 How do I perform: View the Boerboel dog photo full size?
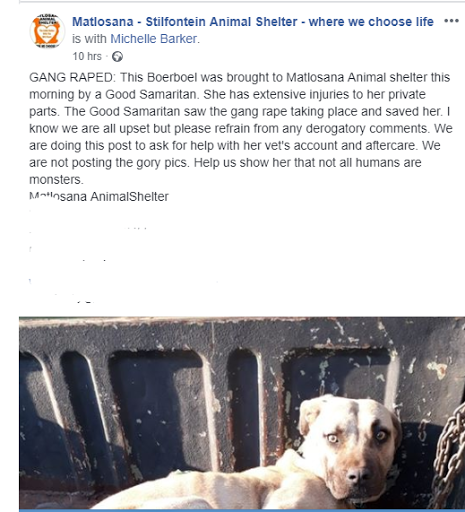tap(242, 413)
